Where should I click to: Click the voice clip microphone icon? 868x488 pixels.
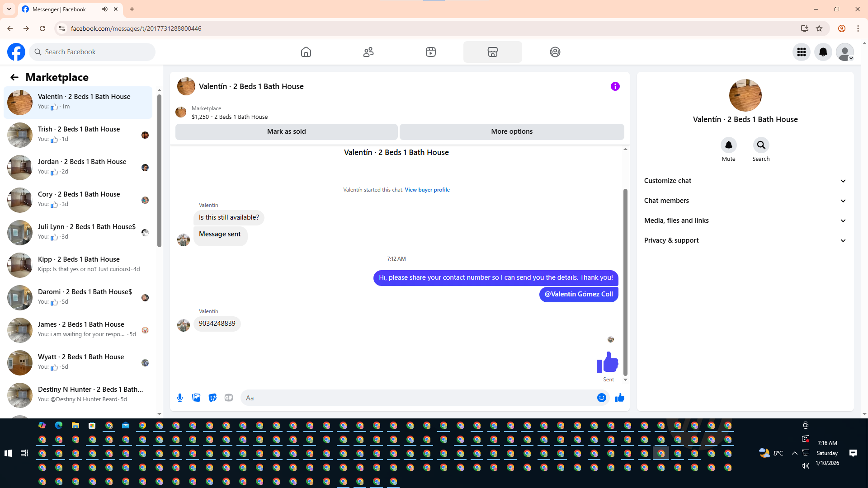coord(180,398)
